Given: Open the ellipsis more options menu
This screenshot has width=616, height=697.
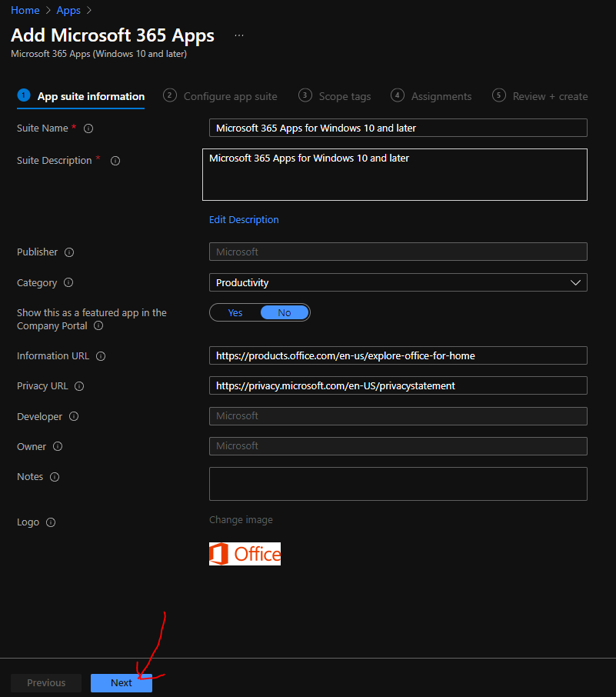Looking at the screenshot, I should pyautogui.click(x=239, y=35).
